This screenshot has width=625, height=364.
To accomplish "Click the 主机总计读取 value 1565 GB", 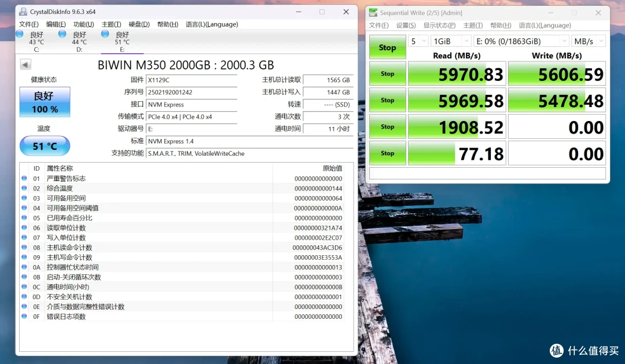I will 328,80.
